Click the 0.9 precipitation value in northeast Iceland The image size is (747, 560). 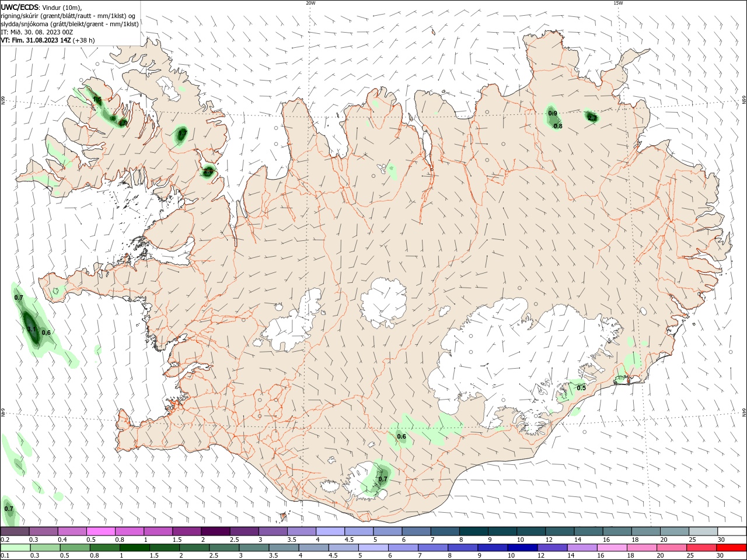[553, 113]
